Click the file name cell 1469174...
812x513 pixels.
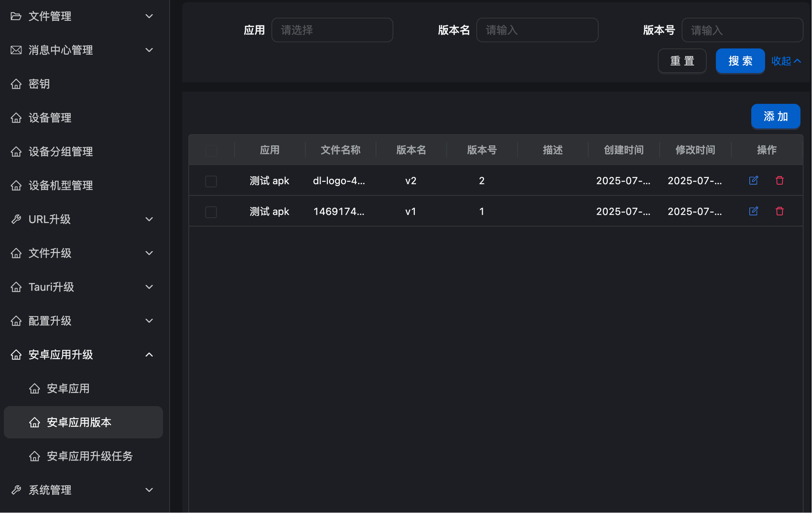[339, 212]
